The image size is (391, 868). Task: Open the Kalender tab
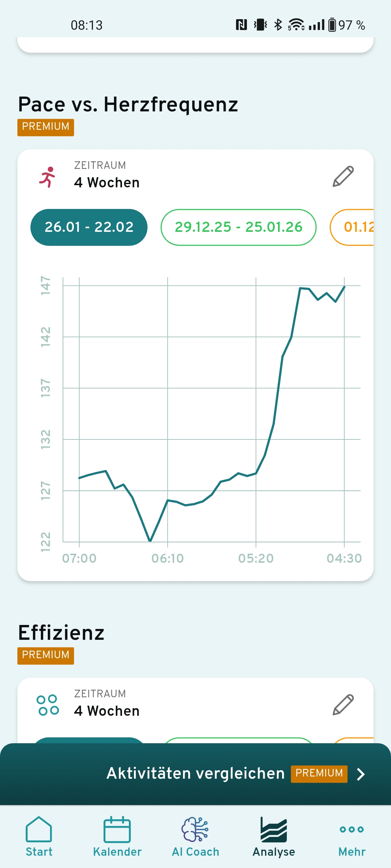click(117, 835)
